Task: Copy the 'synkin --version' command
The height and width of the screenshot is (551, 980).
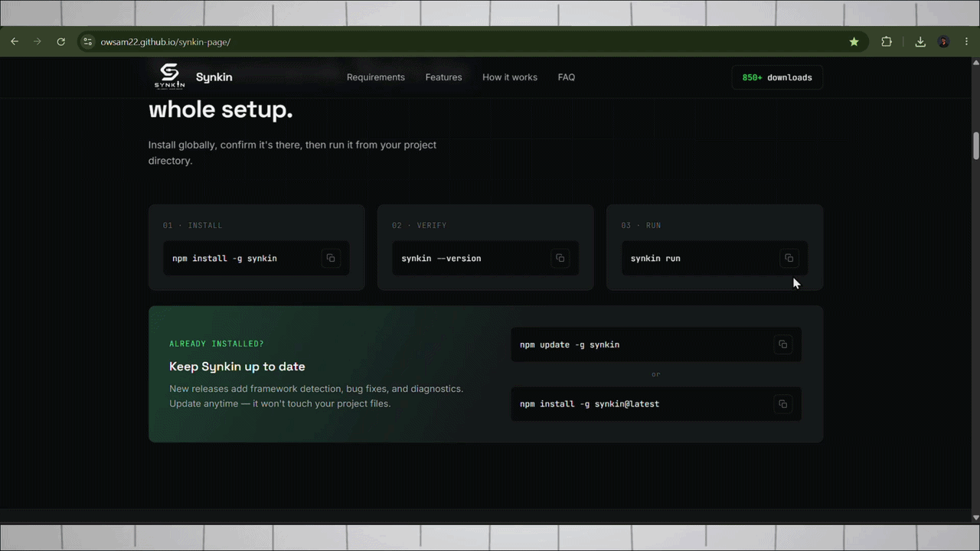Action: click(x=560, y=258)
